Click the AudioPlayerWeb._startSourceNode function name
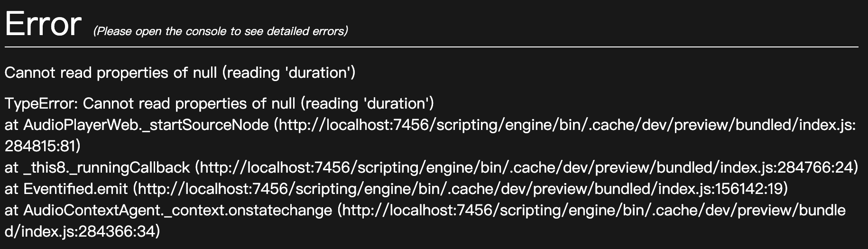This screenshot has width=868, height=249. [146, 125]
